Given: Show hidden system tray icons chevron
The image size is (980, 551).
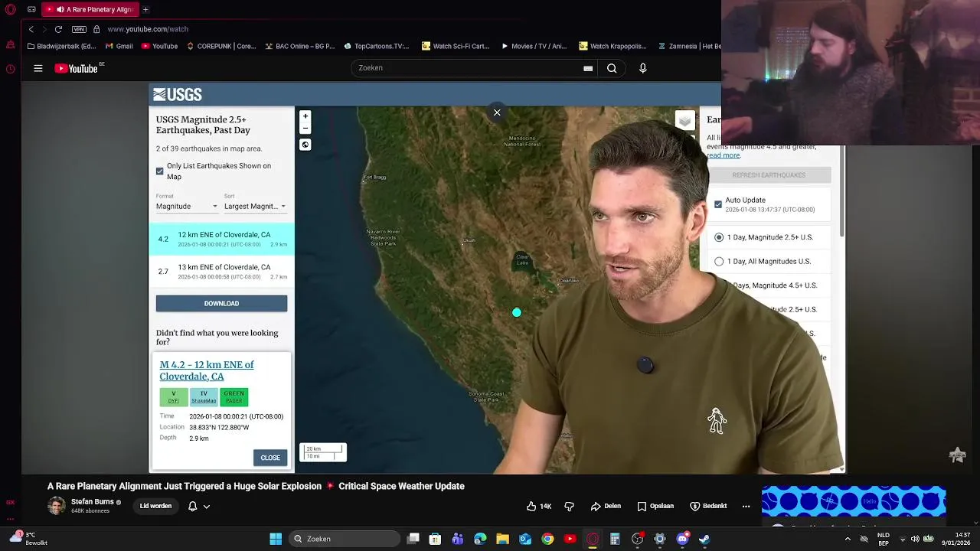Looking at the screenshot, I should click(848, 539).
